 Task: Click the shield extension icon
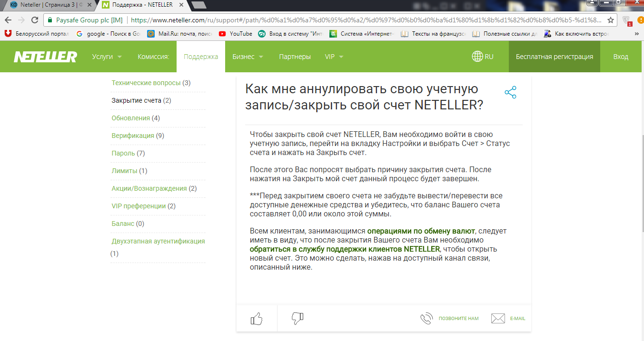pos(627,20)
